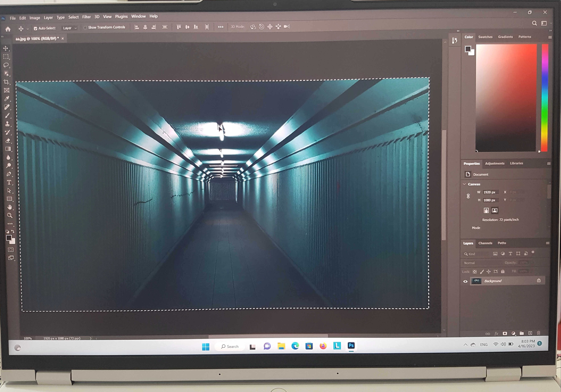Viewport: 561px width, 392px height.
Task: Select the Lasso tool
Action: point(6,65)
